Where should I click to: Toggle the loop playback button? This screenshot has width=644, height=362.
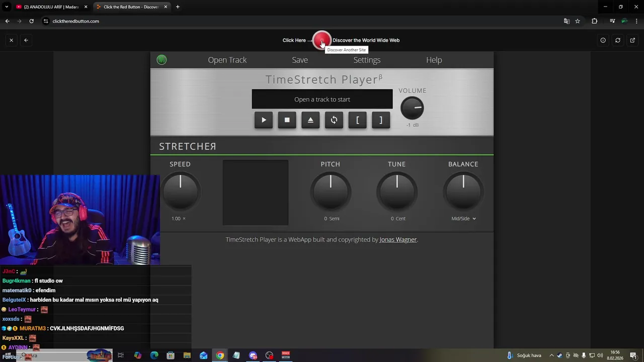[334, 120]
